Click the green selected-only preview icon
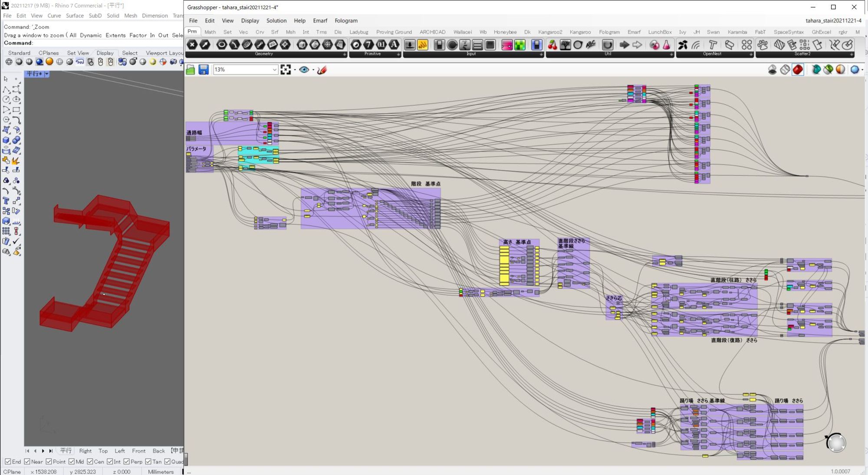 pyautogui.click(x=828, y=70)
